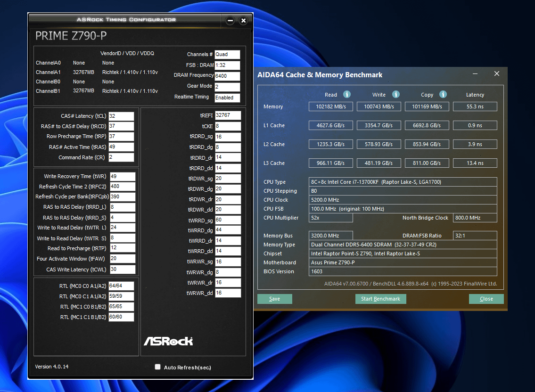535x392 pixels.
Task: Click the Row Precharge Time (tRP) field
Action: tap(121, 137)
